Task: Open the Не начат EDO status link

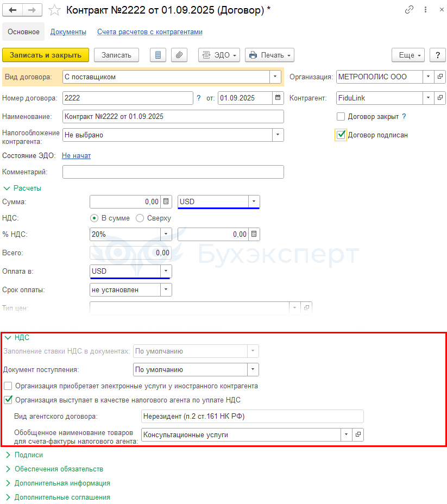Action: click(x=76, y=155)
